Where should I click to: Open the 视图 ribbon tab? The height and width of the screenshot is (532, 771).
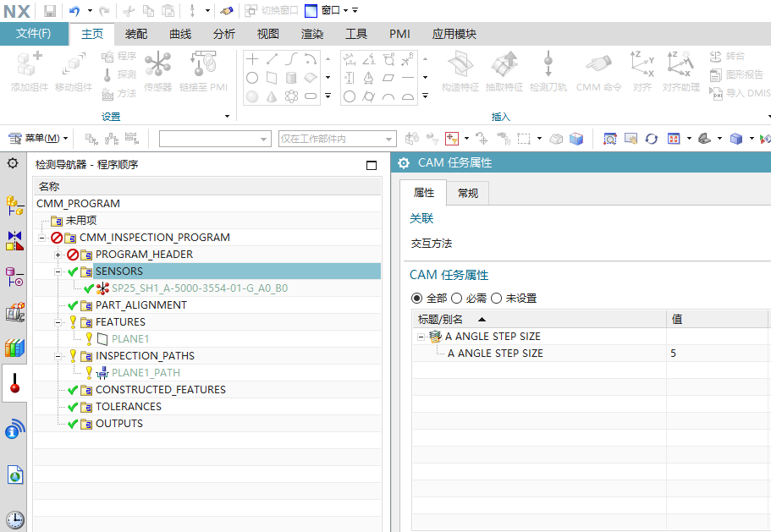268,34
